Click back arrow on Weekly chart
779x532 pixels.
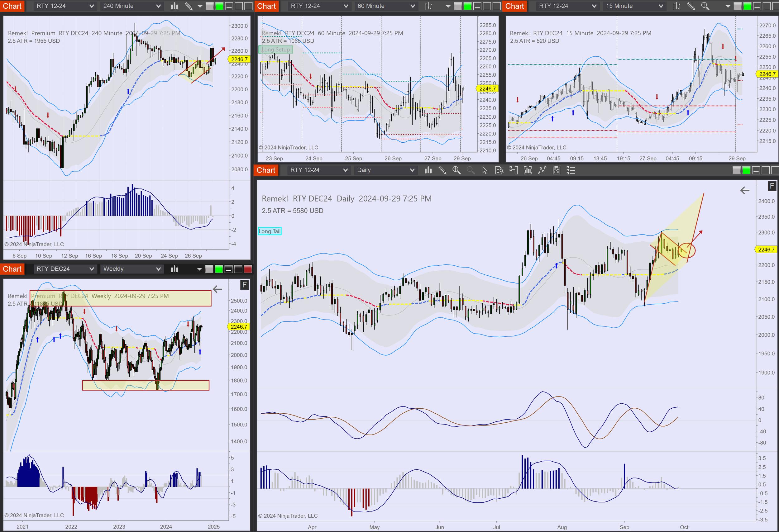(217, 289)
